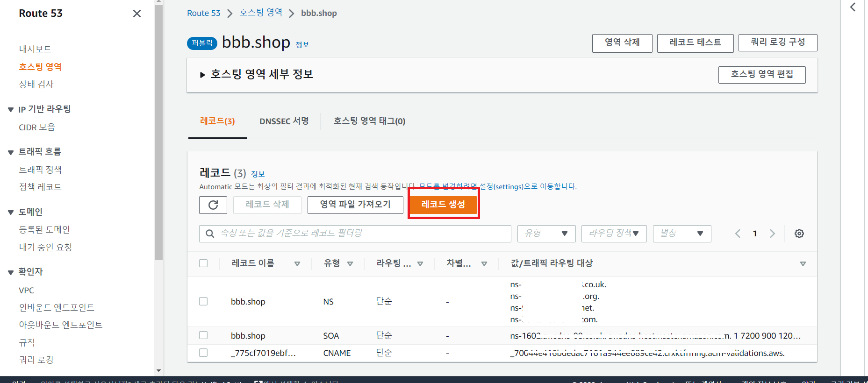
Task: Toggle the select-all records checkbox
Action: point(203,263)
